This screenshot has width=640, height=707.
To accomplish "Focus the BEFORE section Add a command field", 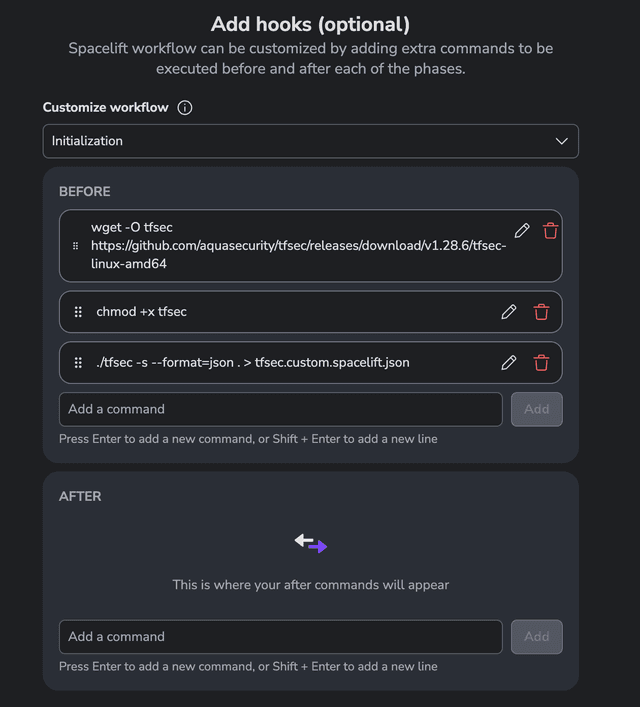I will click(280, 409).
